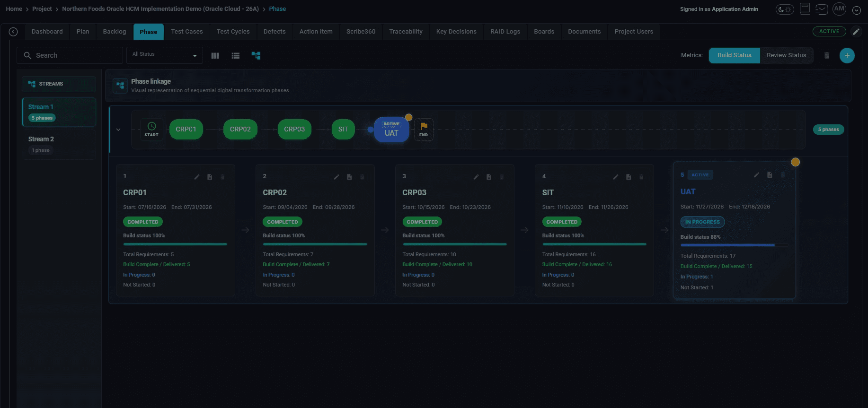The image size is (868, 408).
Task: Open CRP03 card document icon
Action: (489, 177)
